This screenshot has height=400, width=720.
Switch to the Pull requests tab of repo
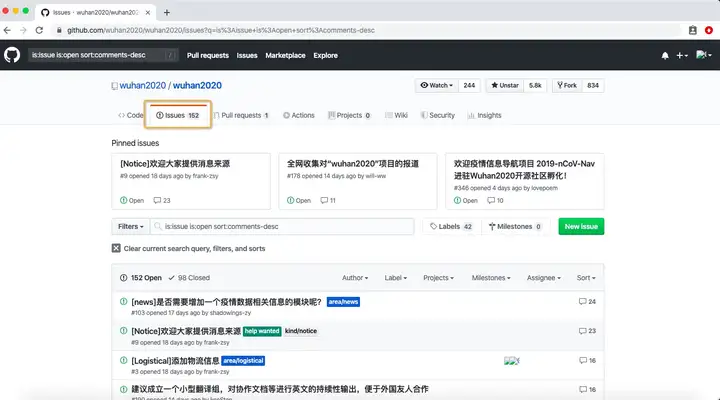click(x=241, y=115)
